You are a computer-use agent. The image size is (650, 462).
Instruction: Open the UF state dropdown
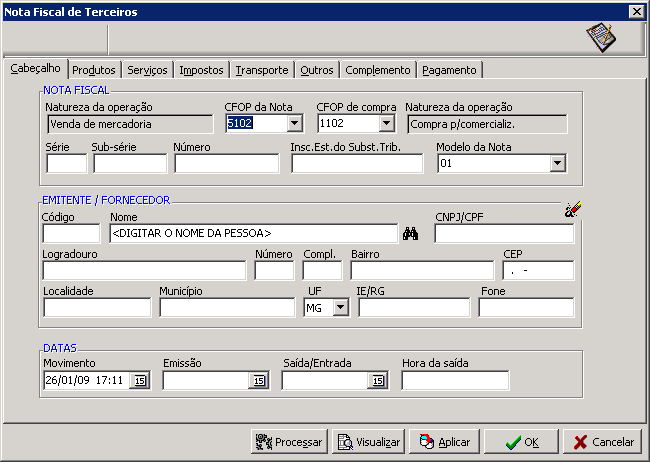[x=340, y=308]
